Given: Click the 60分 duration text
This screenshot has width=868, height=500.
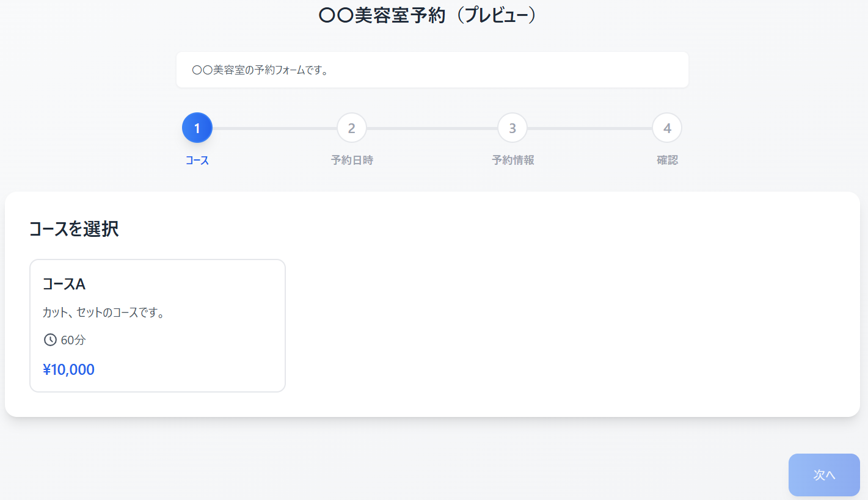Looking at the screenshot, I should [73, 340].
